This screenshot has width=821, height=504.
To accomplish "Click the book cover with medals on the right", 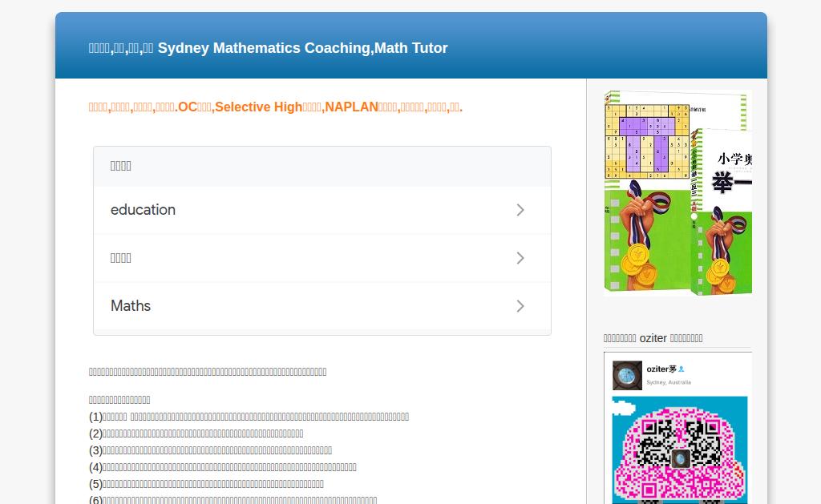I will (722, 212).
